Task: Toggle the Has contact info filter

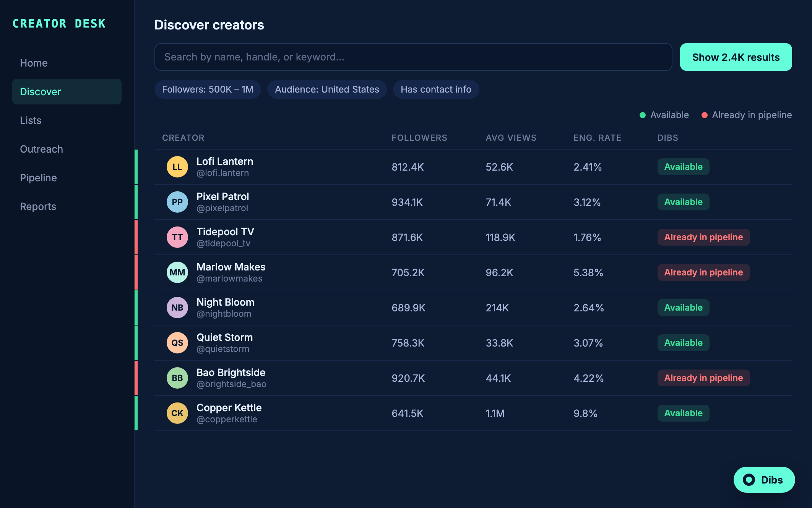Action: click(436, 90)
